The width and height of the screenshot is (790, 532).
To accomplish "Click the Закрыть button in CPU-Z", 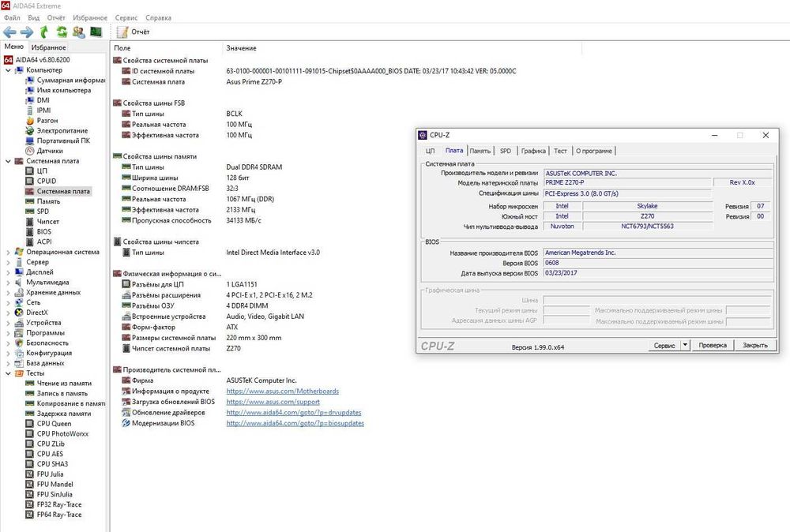I will (x=754, y=345).
